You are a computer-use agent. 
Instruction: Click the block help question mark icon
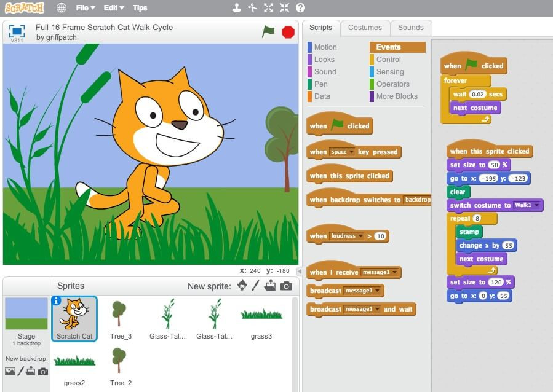[300, 8]
